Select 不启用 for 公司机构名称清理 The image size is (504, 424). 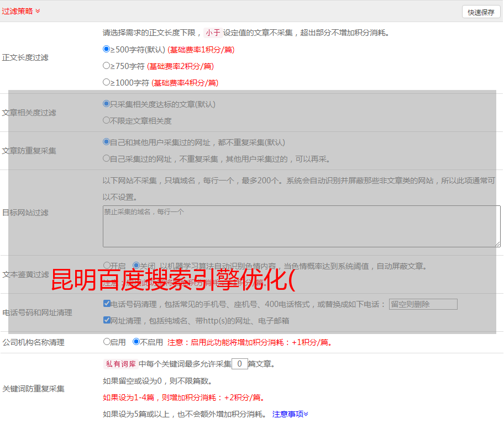pos(136,342)
